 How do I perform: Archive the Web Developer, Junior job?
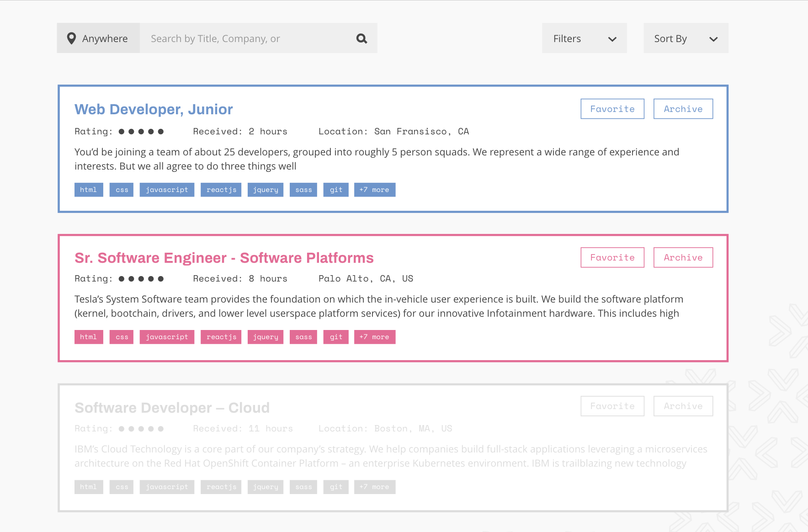(x=683, y=109)
